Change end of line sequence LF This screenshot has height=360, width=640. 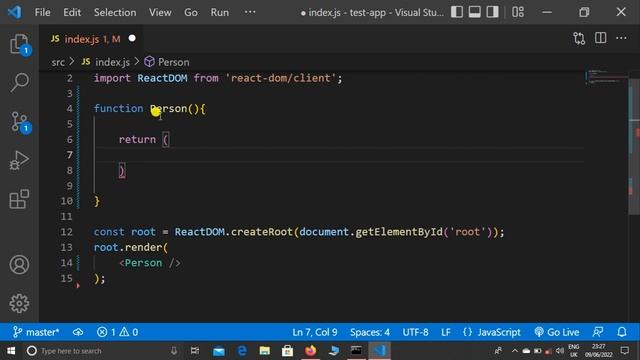coord(446,332)
